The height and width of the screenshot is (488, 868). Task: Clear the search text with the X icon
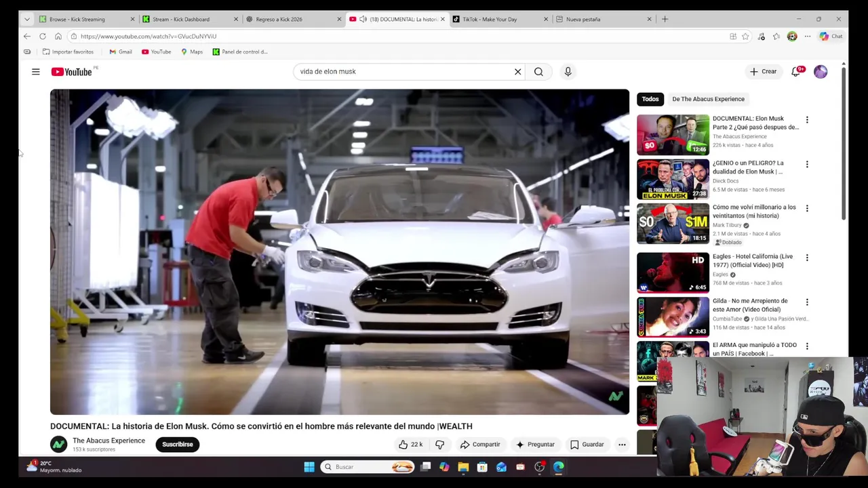click(x=517, y=72)
